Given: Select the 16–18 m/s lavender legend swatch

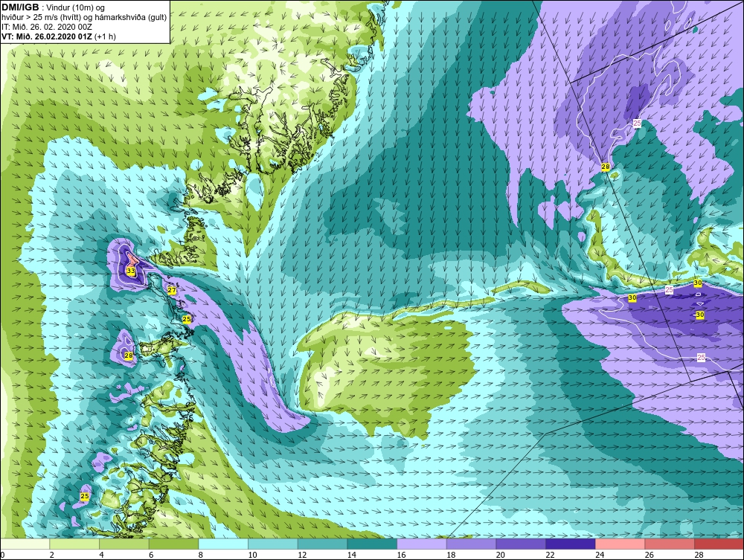Looking at the screenshot, I should [x=421, y=544].
